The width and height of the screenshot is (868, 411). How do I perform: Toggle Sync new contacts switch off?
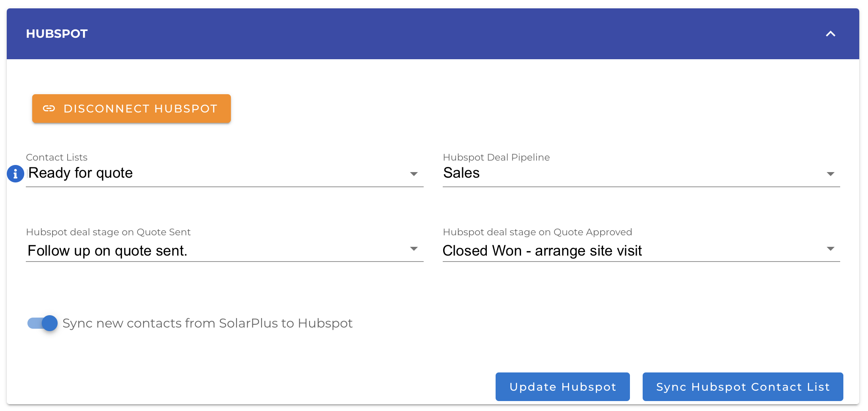43,323
